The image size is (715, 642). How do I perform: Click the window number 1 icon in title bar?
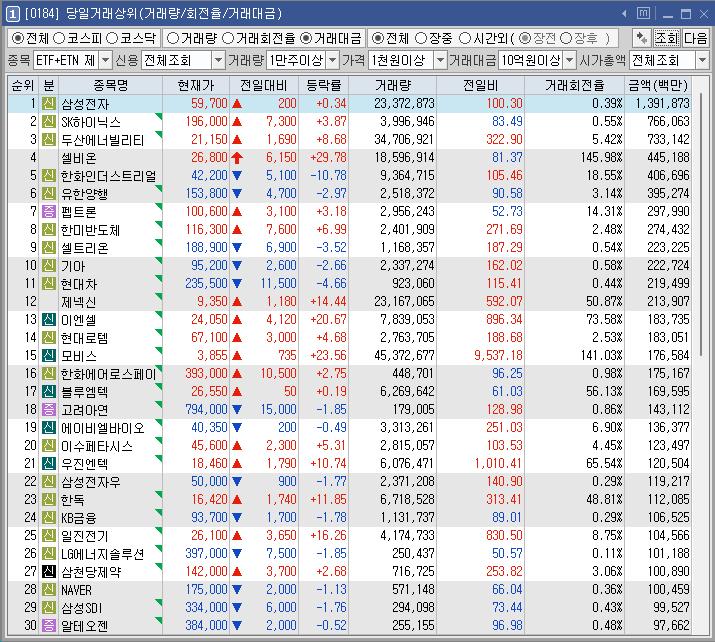[12, 14]
